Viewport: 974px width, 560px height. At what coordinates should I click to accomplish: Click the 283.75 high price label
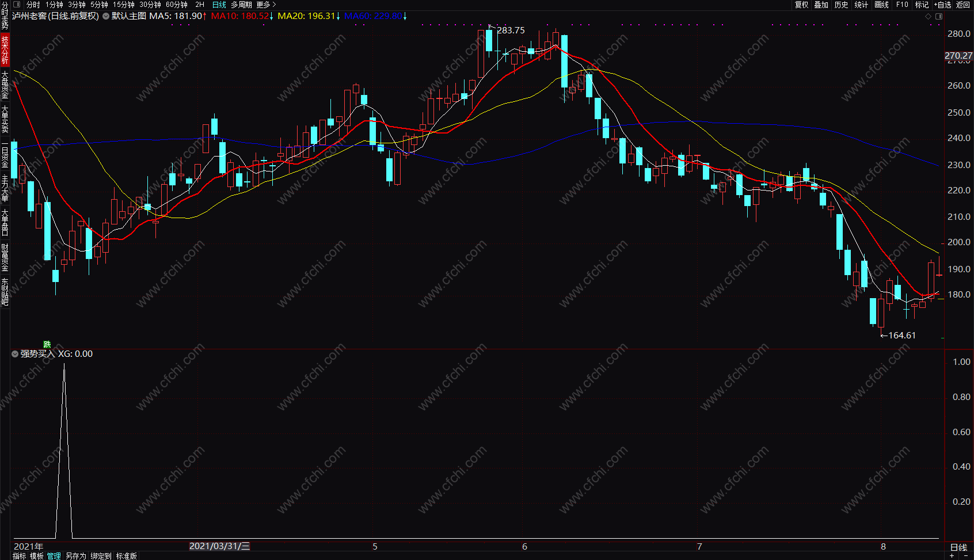point(511,31)
